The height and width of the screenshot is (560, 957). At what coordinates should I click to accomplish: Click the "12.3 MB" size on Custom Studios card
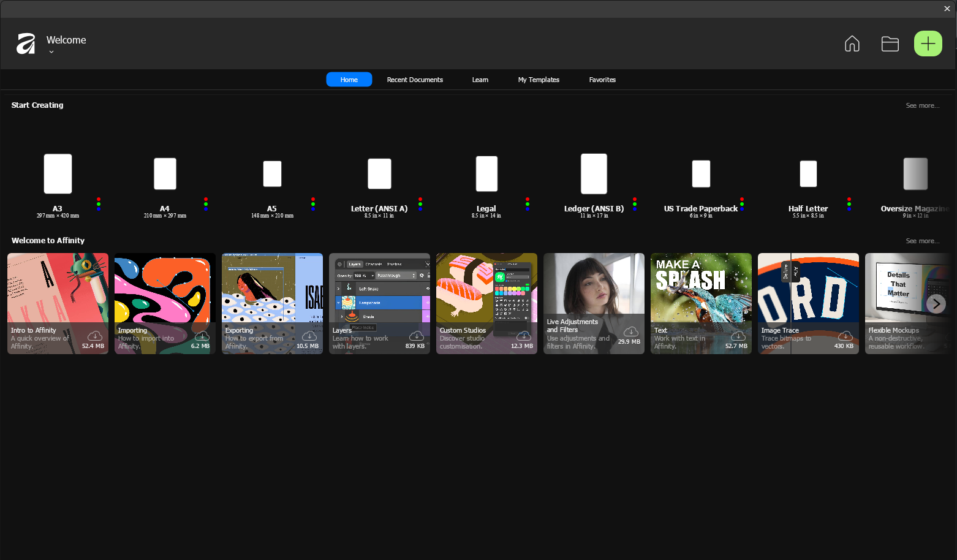[x=522, y=346]
